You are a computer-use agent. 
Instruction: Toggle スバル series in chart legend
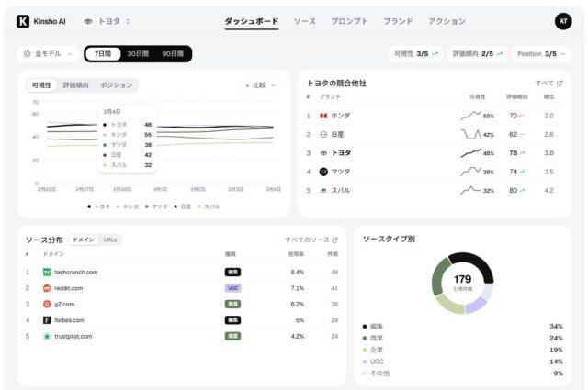pos(209,206)
